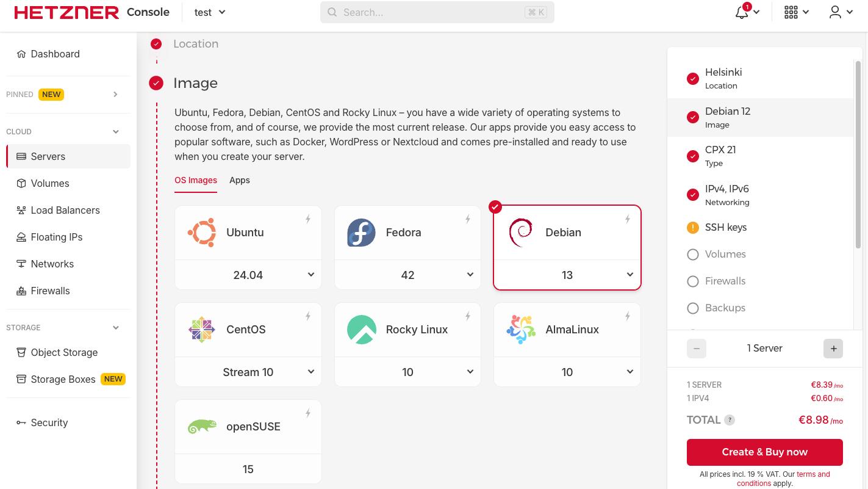
Task: Expand the test project selector
Action: point(209,12)
